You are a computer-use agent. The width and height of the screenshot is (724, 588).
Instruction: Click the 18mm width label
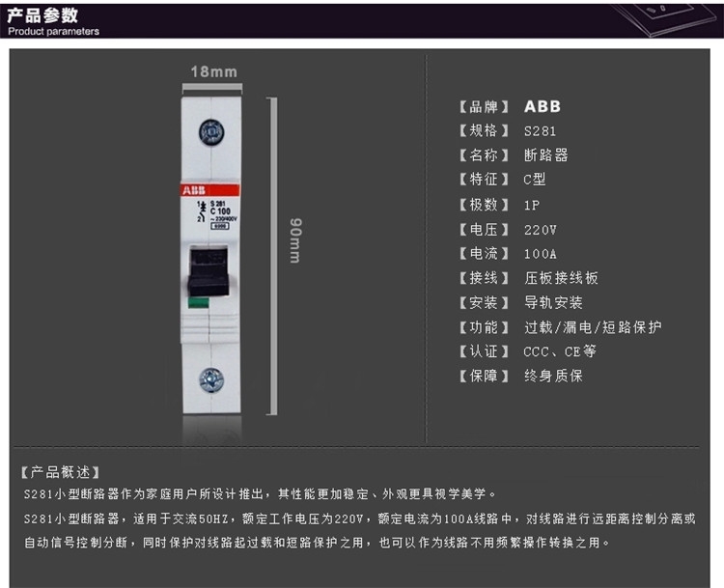pos(213,71)
